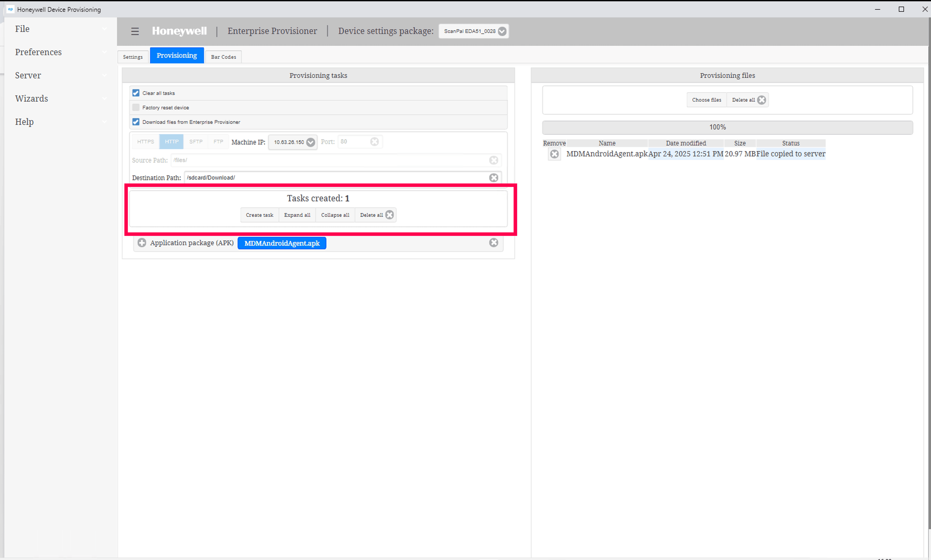Clear the Port field X icon
Screen dimensions: 931x560
[374, 142]
